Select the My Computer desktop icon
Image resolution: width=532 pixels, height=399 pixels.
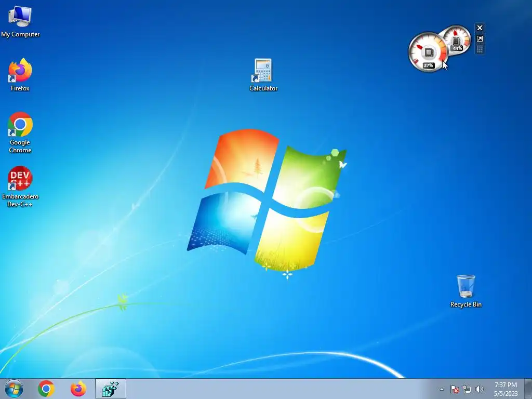click(x=20, y=21)
